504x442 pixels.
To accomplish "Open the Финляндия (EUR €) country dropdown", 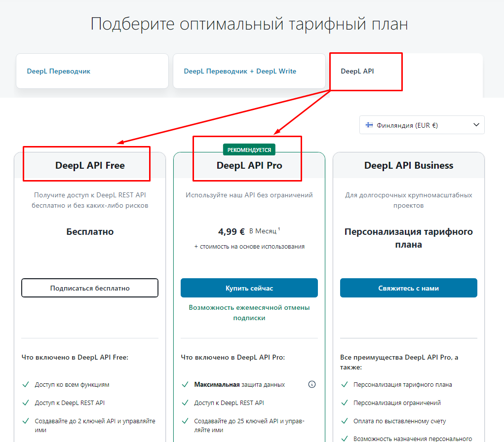I will pos(422,125).
